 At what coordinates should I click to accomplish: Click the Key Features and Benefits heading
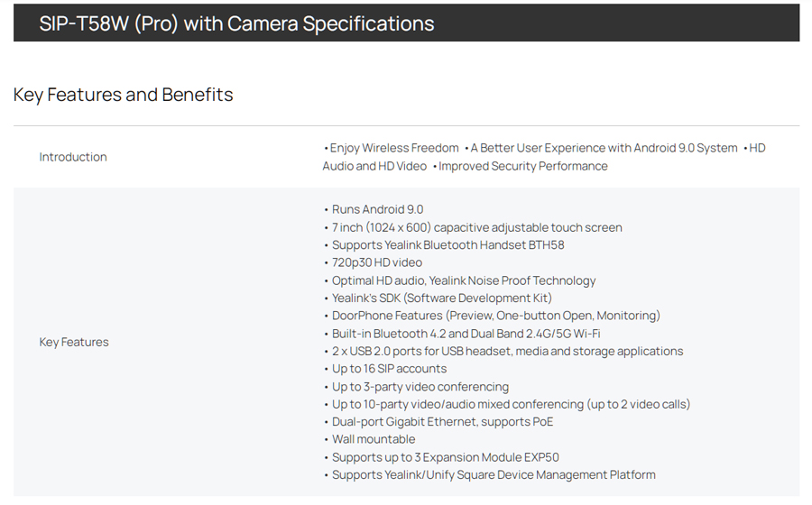point(124,95)
